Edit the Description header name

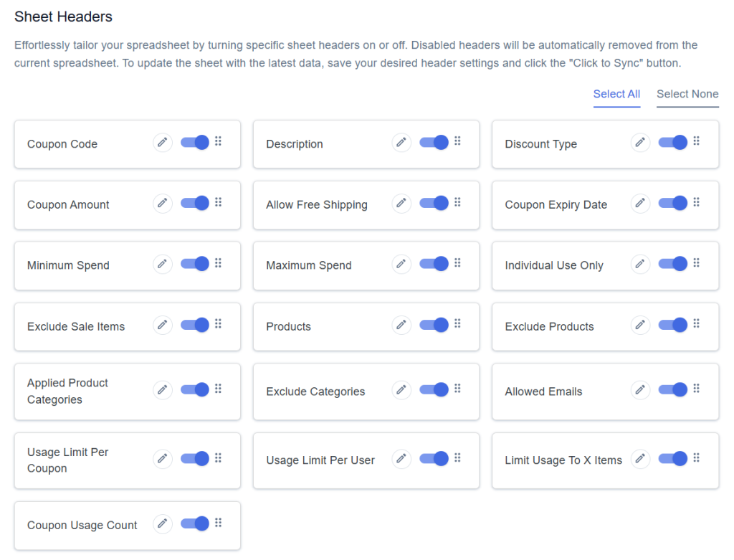401,143
